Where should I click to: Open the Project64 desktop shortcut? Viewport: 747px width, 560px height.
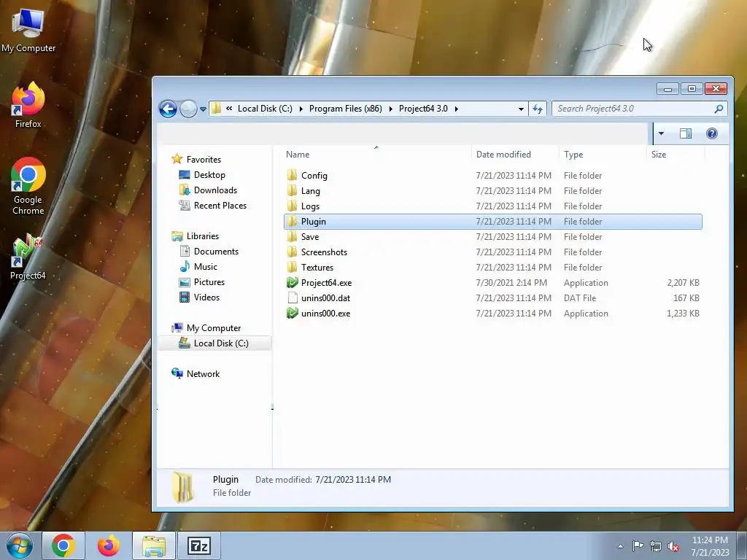[28, 257]
